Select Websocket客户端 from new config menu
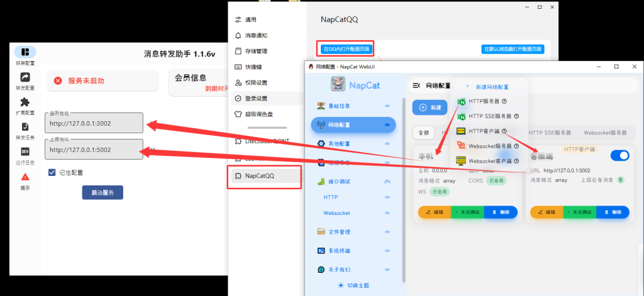644x296 pixels. pos(489,161)
